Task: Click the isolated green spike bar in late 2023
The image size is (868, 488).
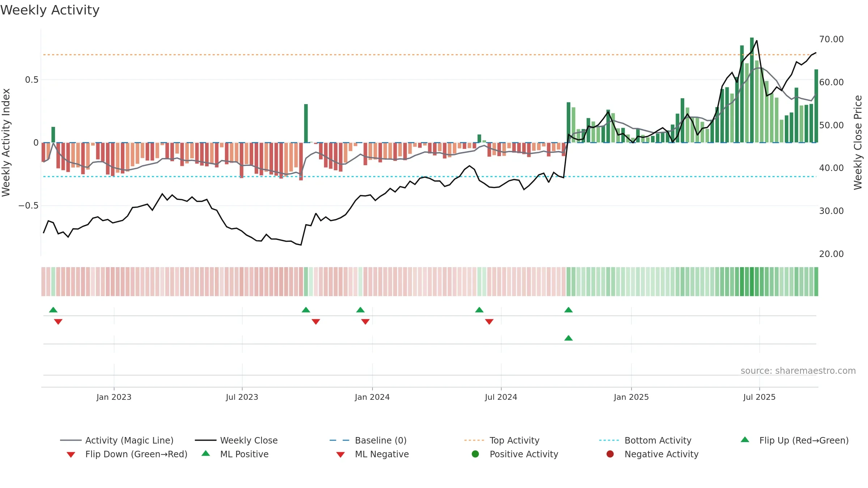Action: (306, 123)
